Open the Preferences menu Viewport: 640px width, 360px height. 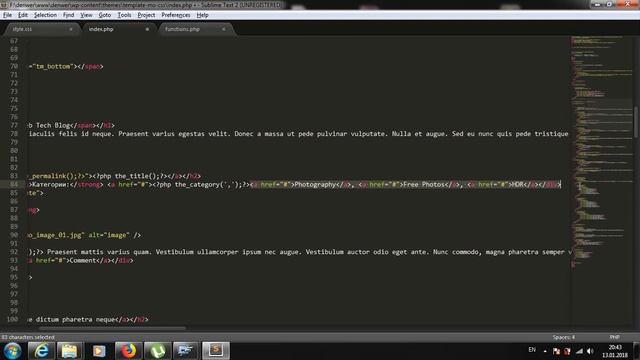(x=176, y=15)
